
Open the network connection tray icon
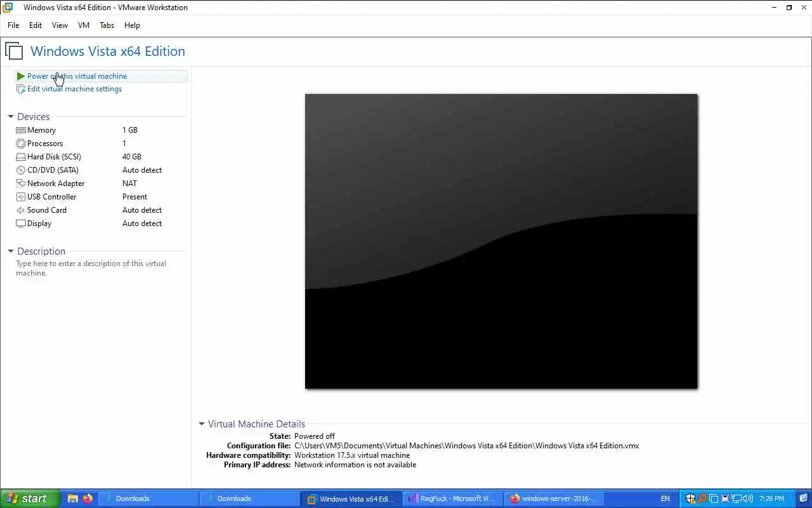(x=737, y=498)
